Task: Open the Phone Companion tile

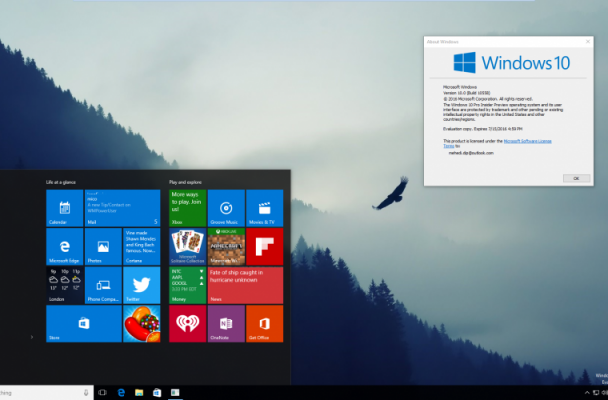Action: pos(102,285)
